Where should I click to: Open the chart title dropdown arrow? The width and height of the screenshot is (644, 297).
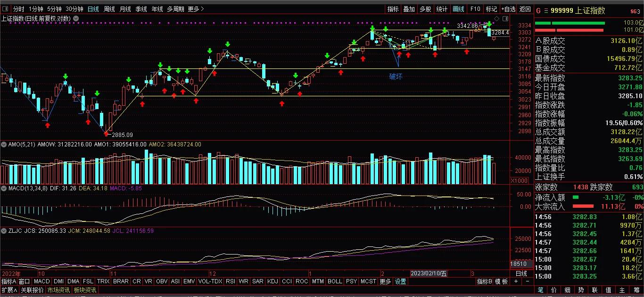coord(75,18)
